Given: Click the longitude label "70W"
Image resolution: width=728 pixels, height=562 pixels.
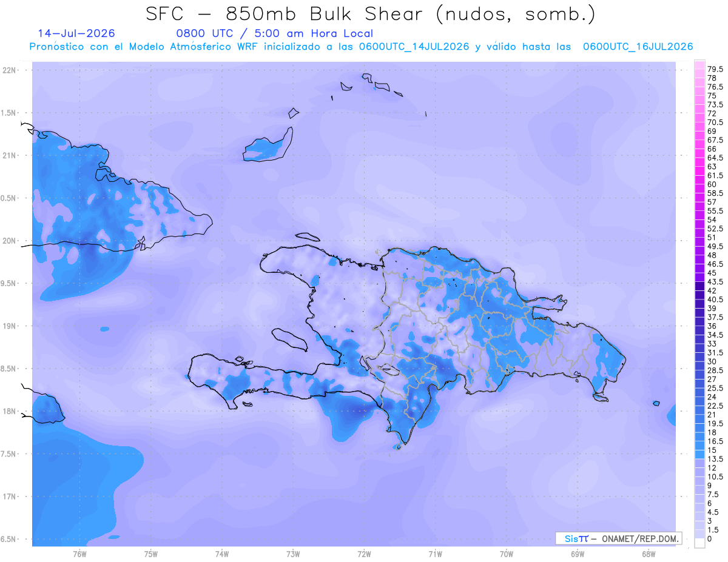Looking at the screenshot, I should point(507,554).
